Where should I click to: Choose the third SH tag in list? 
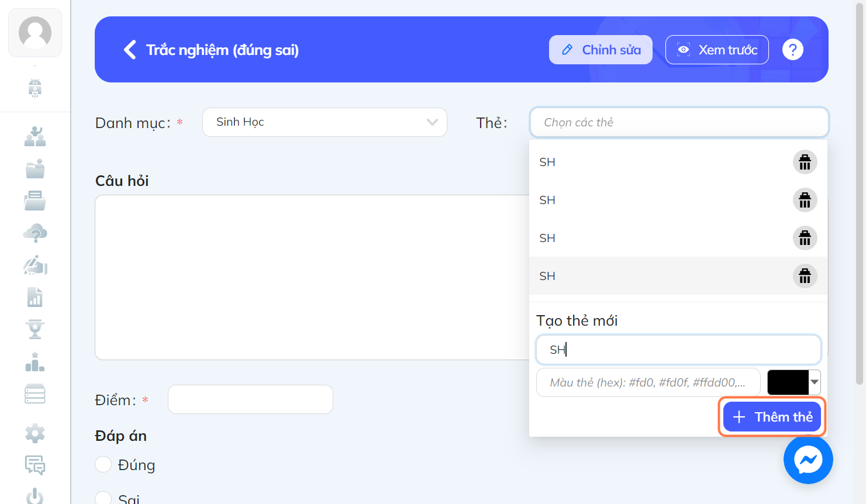coord(661,238)
